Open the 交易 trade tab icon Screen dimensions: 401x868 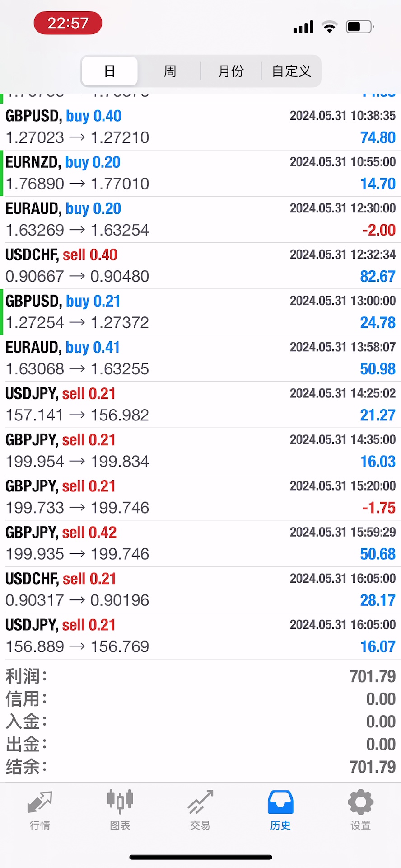click(x=200, y=803)
